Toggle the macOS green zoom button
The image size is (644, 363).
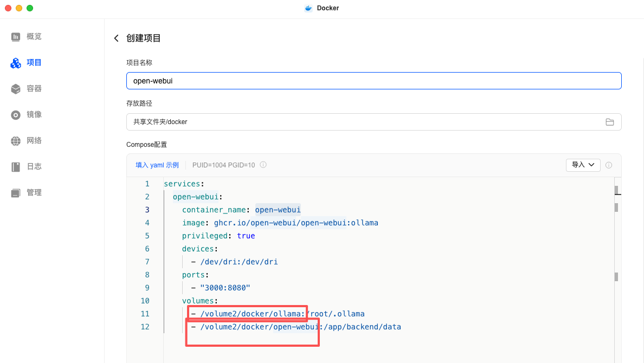[x=30, y=8]
